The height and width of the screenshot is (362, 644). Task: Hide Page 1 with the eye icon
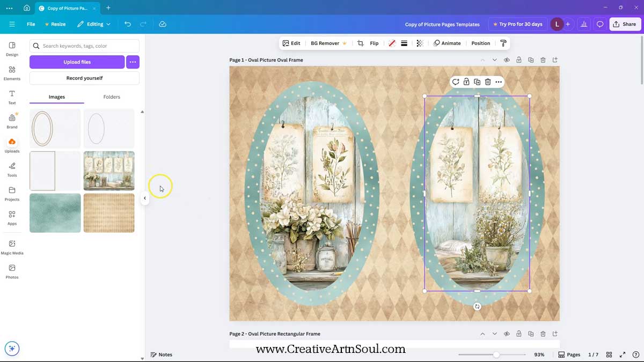click(x=507, y=60)
